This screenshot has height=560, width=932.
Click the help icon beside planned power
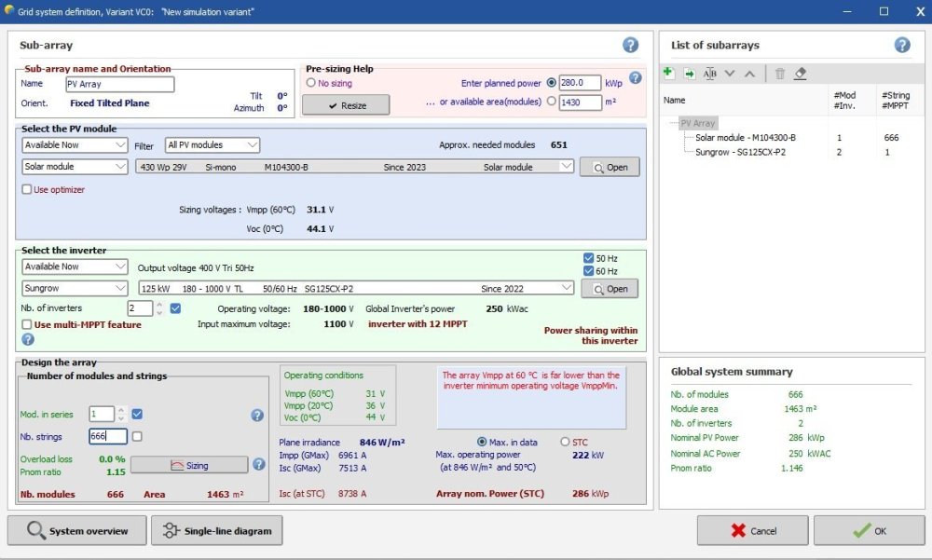coord(636,78)
